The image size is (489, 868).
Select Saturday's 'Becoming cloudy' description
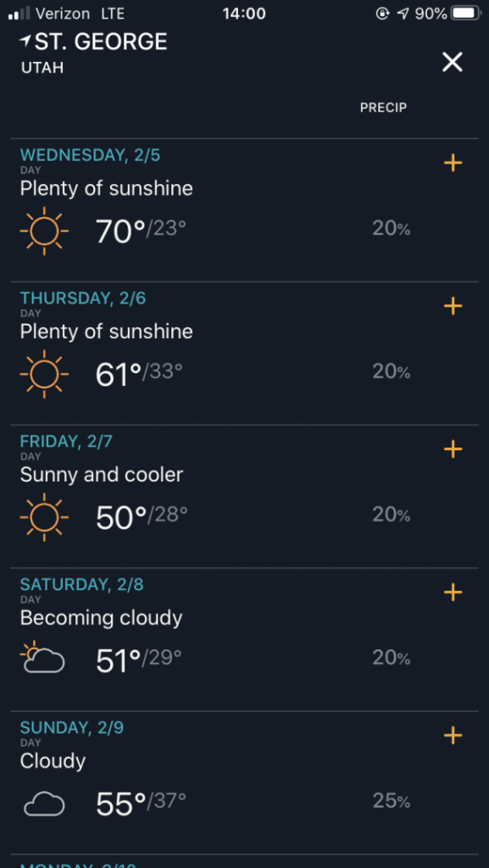[x=101, y=618]
